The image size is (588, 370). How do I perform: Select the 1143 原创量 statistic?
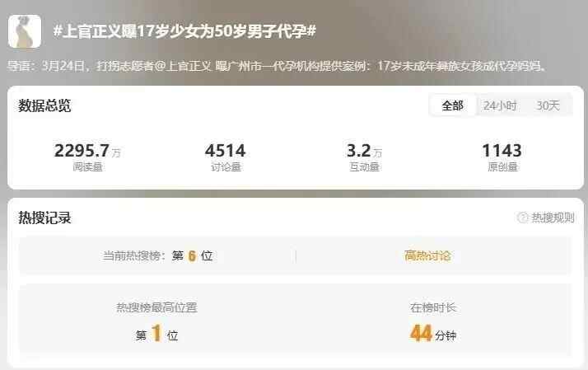coord(502,156)
